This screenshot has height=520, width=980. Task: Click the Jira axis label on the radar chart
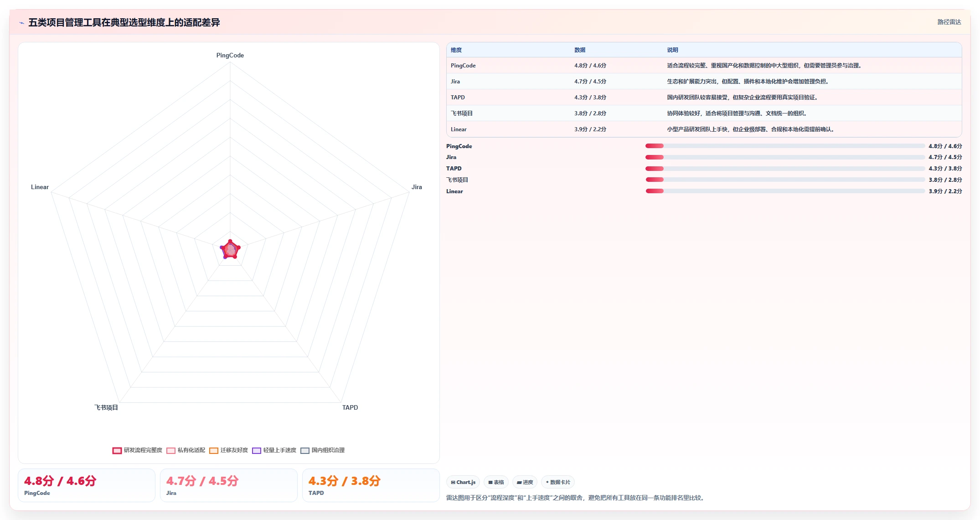(x=417, y=187)
